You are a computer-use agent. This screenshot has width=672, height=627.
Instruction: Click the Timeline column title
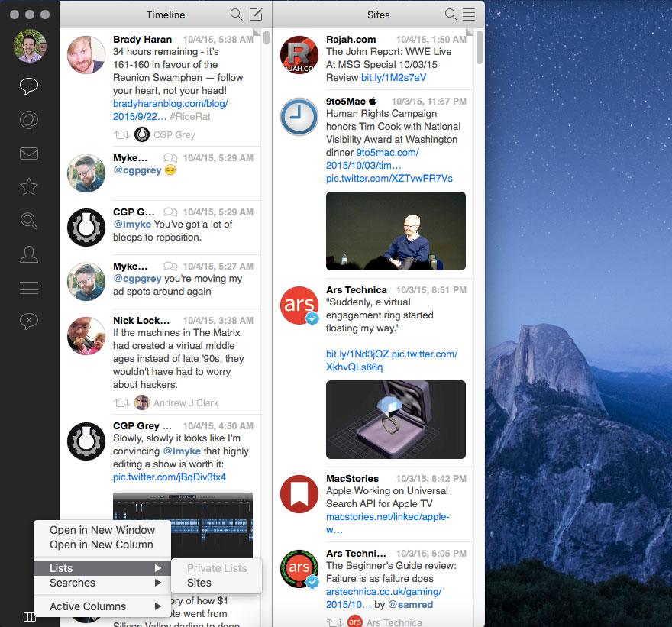(x=166, y=15)
